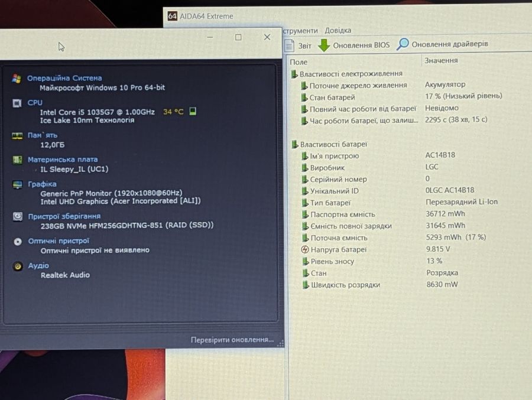Click the monitor icon beside Графіка
The image size is (532, 400).
17,184
